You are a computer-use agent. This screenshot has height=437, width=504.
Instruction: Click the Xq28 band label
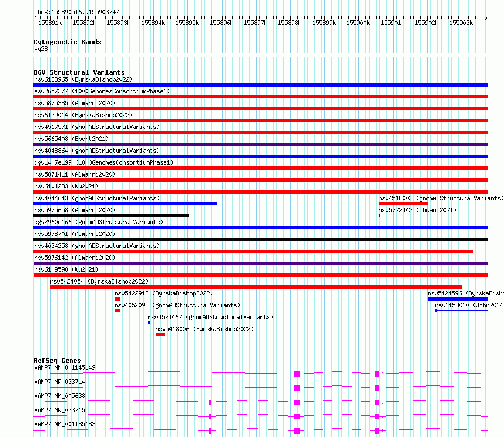(41, 49)
